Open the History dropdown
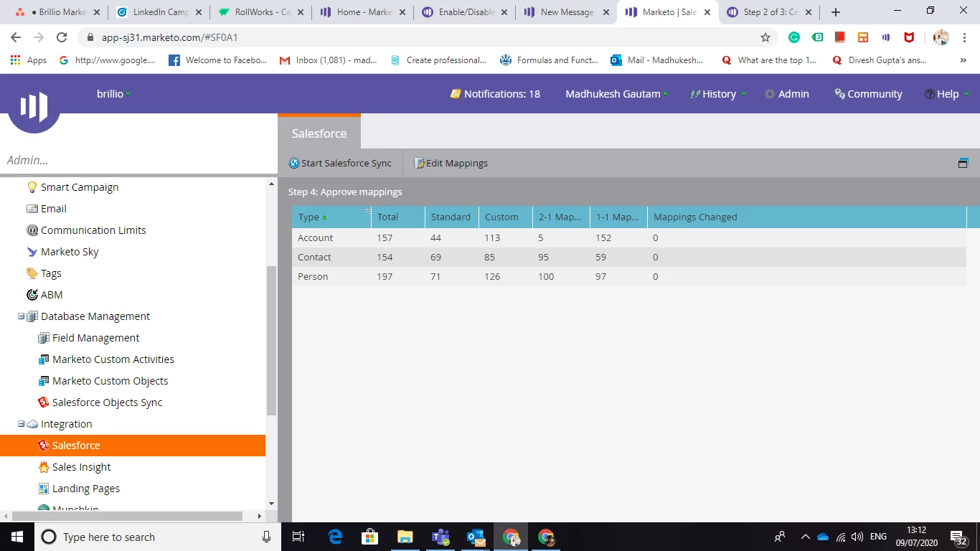The height and width of the screenshot is (551, 980). pos(718,94)
